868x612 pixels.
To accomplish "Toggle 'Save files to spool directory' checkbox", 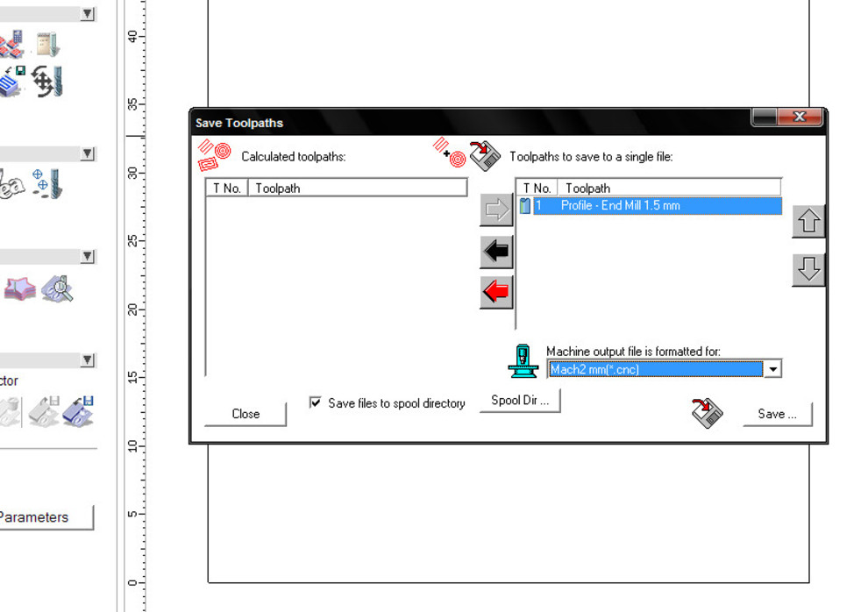I will [315, 402].
